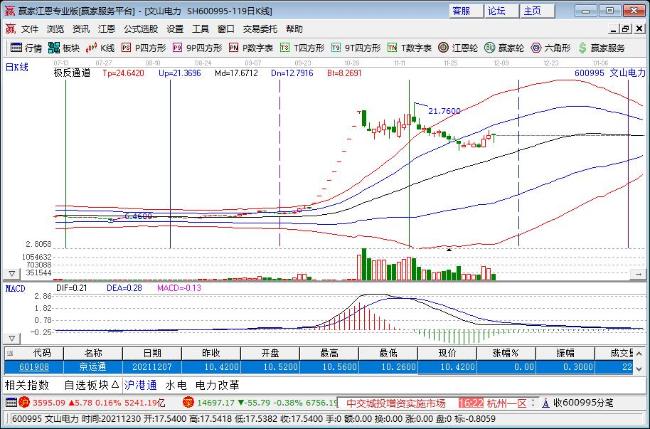Sort by 最高 column header

[x=329, y=353]
